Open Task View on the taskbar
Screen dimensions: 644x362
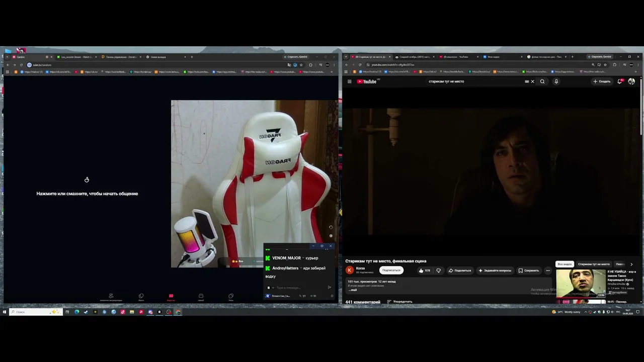coord(67,312)
